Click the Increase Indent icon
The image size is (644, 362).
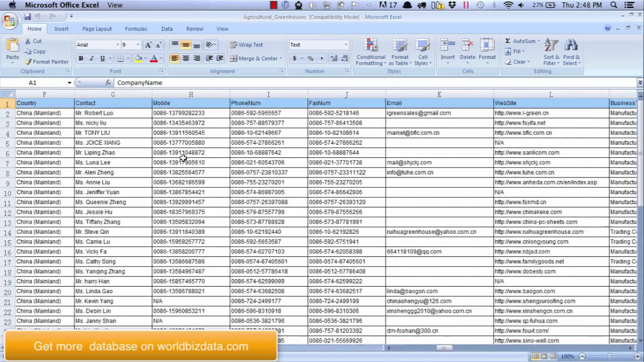coord(219,58)
